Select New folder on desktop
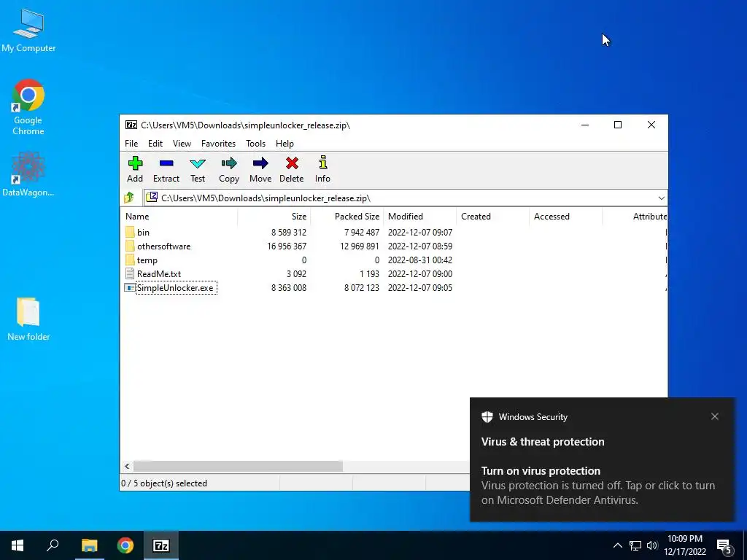This screenshot has height=560, width=747. coord(28,319)
